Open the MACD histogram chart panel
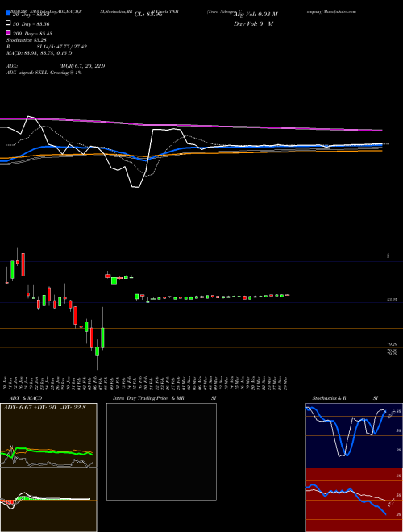403x532 pixels. (48, 500)
